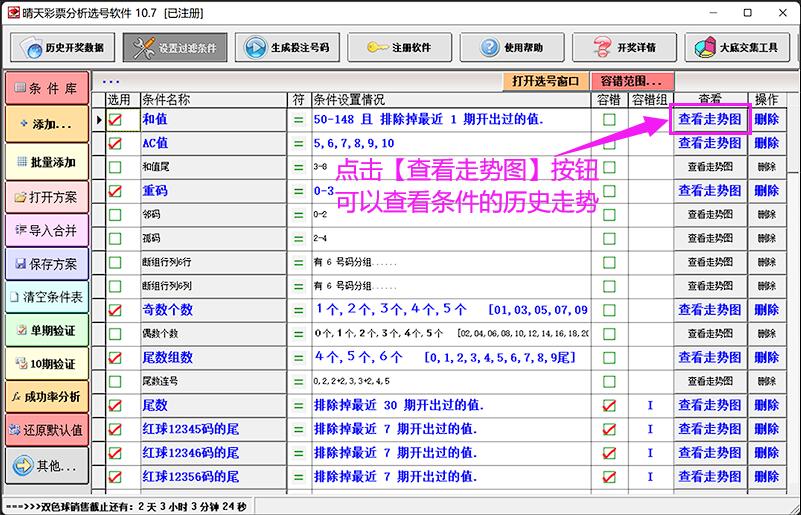Launch 大底交集工具 pie chart button
Screen dimensions: 801x515
coord(739,47)
